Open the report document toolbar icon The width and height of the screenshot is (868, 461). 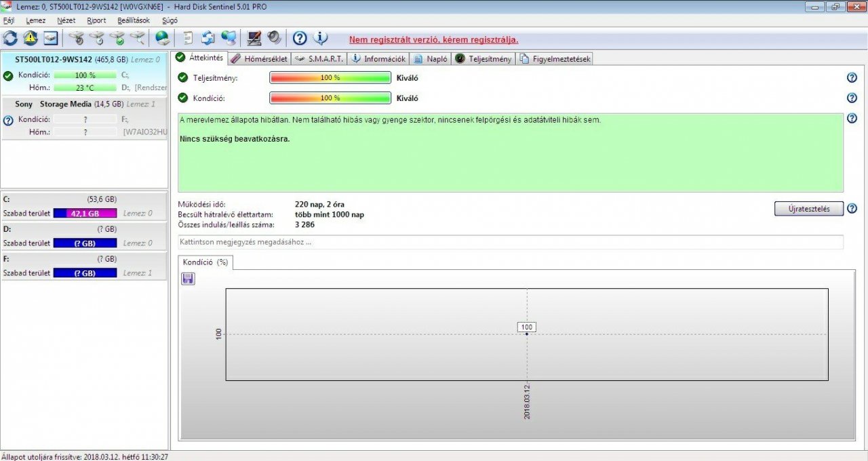(188, 38)
